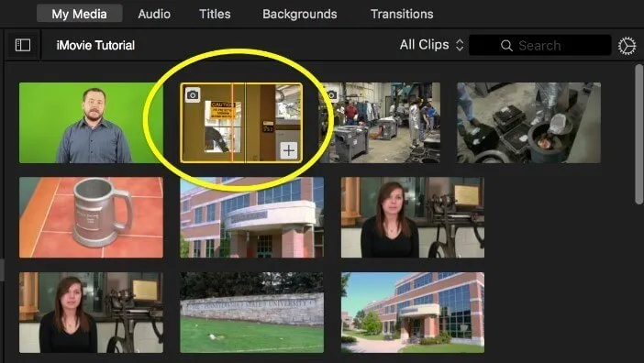Viewport: 644px width, 363px height.
Task: Open the Titles tab
Action: 215,14
